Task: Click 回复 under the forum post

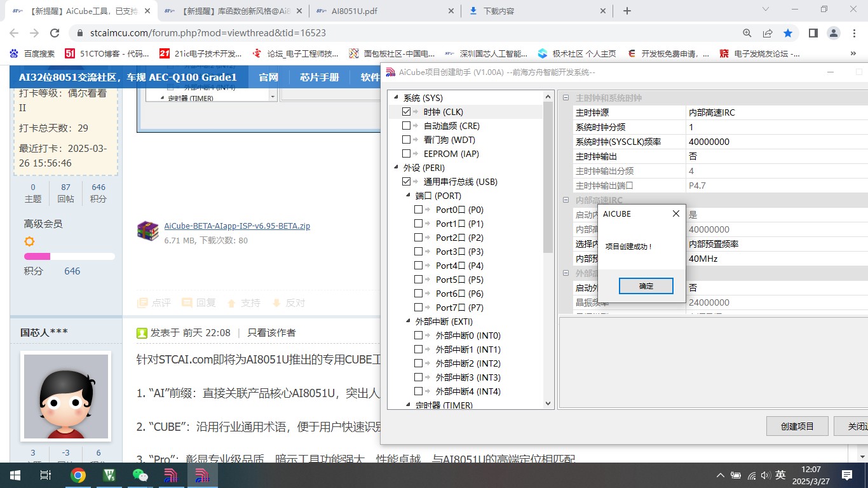Action: point(199,303)
